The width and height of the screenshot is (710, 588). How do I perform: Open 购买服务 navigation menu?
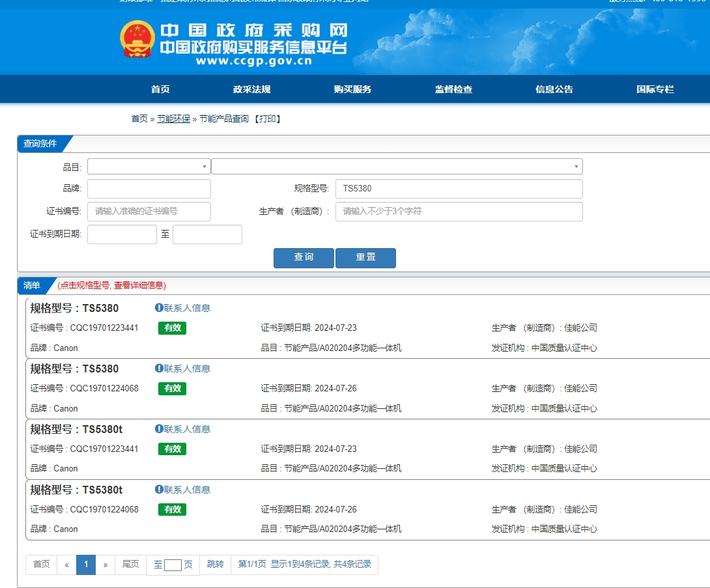[x=352, y=89]
